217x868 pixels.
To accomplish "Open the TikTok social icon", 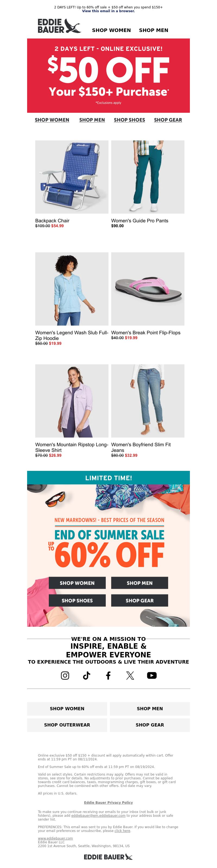I will (87, 675).
